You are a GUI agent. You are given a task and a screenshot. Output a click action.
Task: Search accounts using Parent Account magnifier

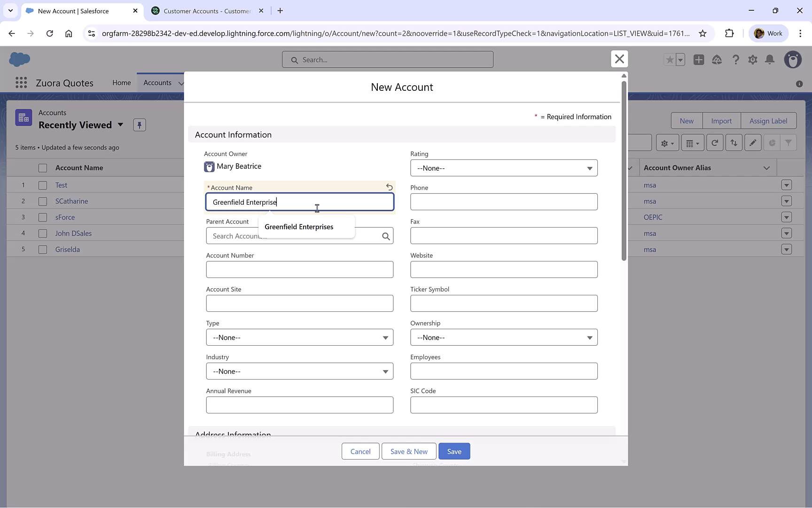386,236
